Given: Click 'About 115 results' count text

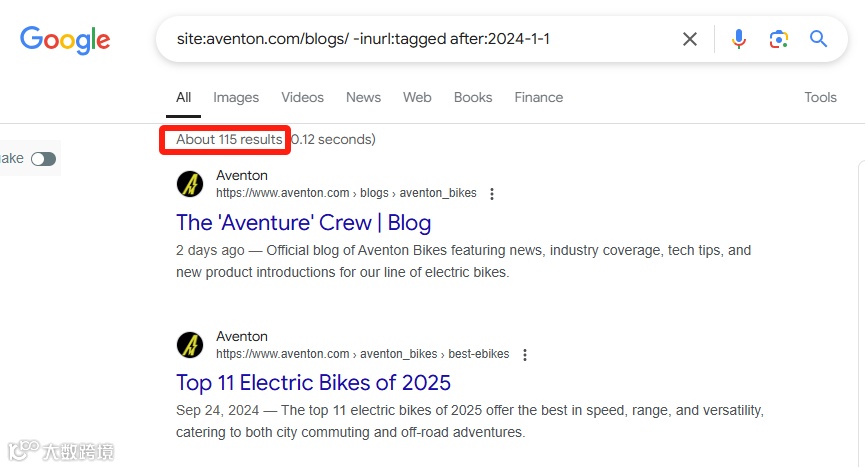Looking at the screenshot, I should 229,140.
